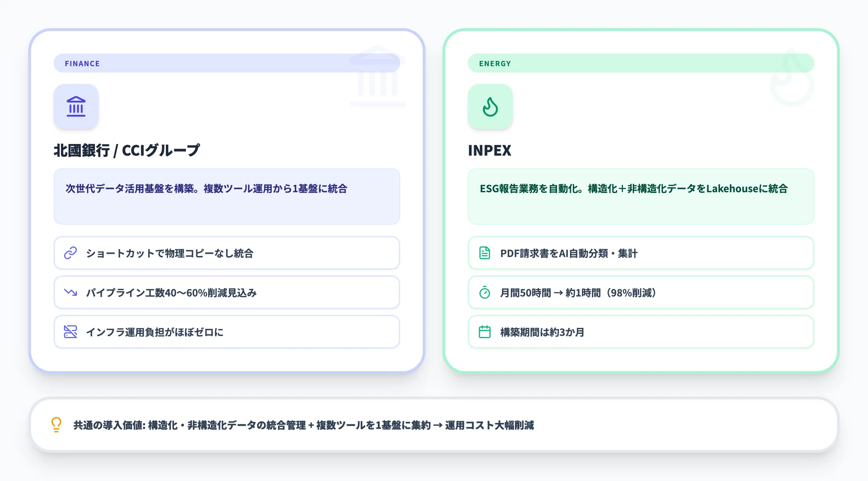Click the calendar icon beside 構築期間は約3か月
The height and width of the screenshot is (481, 868).
[485, 331]
